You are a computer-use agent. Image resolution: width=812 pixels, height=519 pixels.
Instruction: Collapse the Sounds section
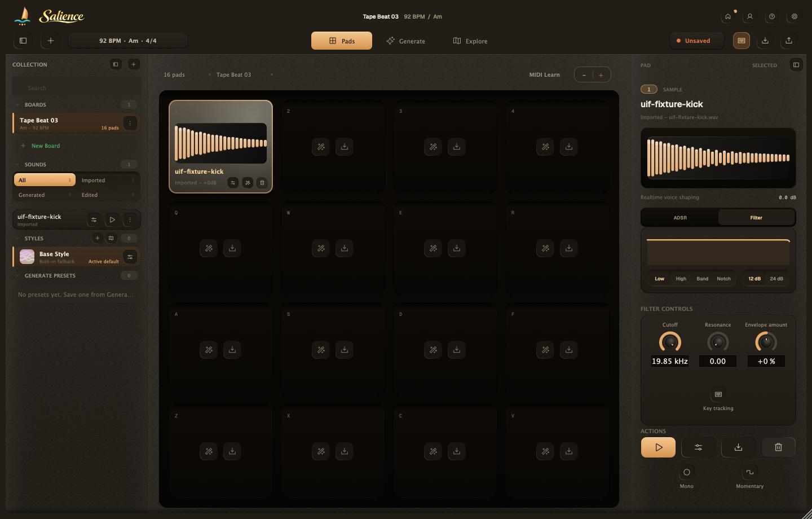tap(18, 165)
